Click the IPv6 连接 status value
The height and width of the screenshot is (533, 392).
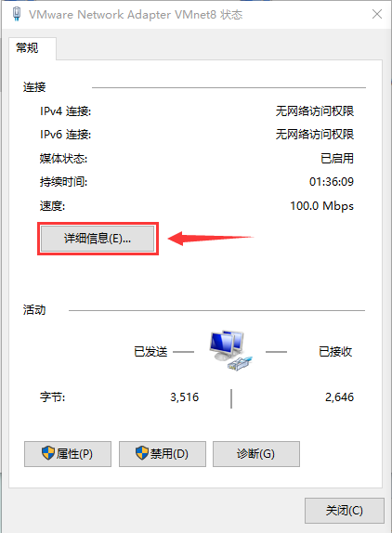[x=315, y=135]
